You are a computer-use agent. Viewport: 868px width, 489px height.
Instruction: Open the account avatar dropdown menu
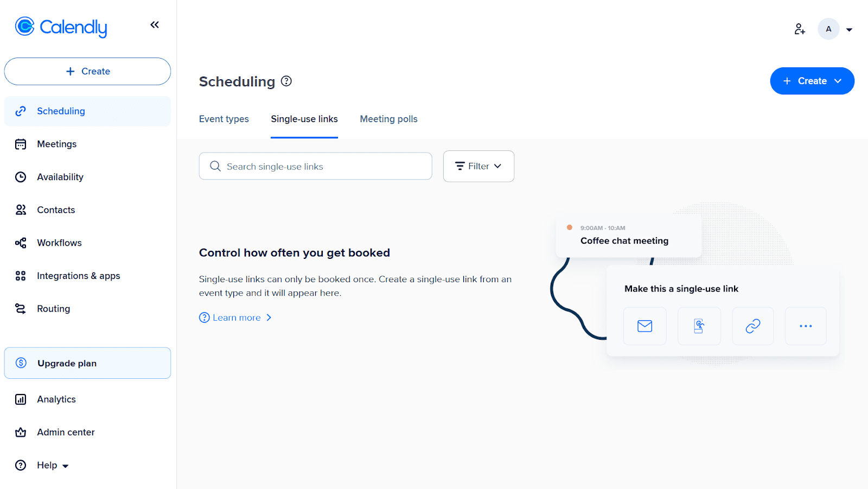pyautogui.click(x=836, y=29)
